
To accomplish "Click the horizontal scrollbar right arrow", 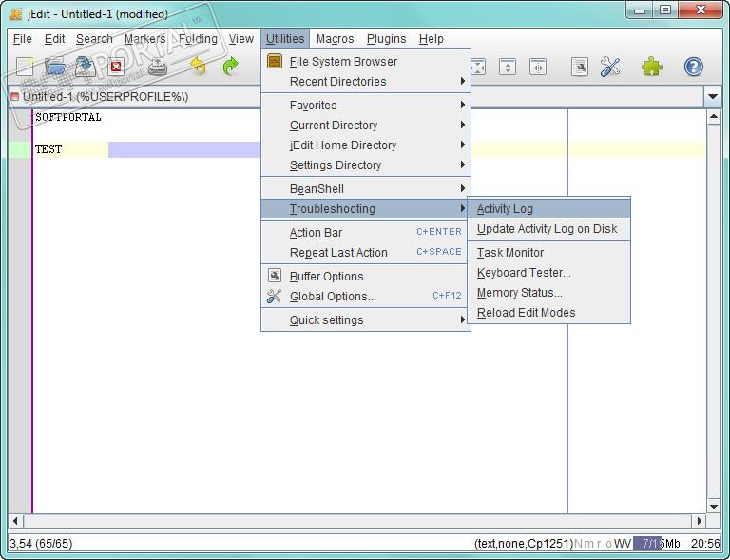I will point(699,521).
